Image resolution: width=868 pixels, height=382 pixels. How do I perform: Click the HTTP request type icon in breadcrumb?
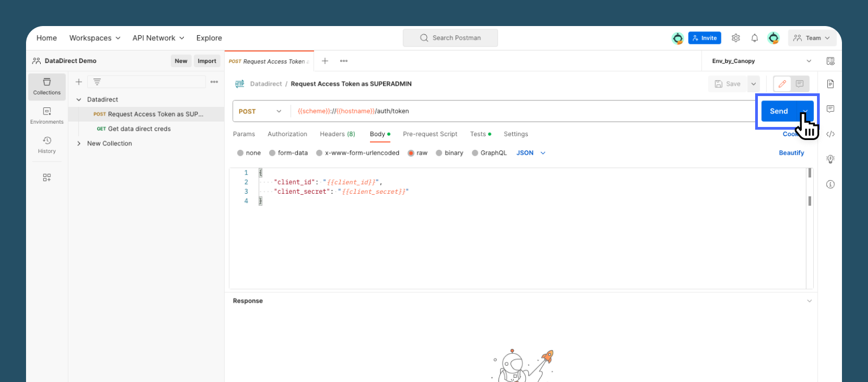tap(240, 84)
